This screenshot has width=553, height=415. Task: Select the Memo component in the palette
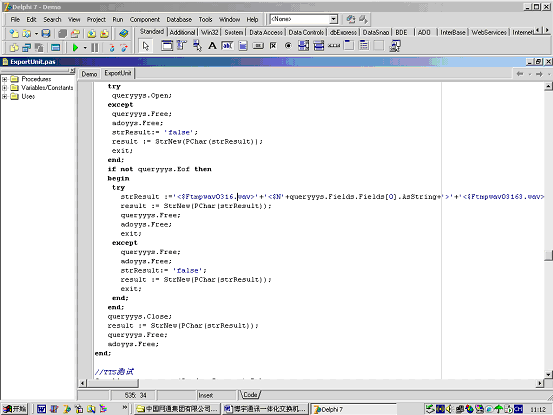click(x=243, y=45)
